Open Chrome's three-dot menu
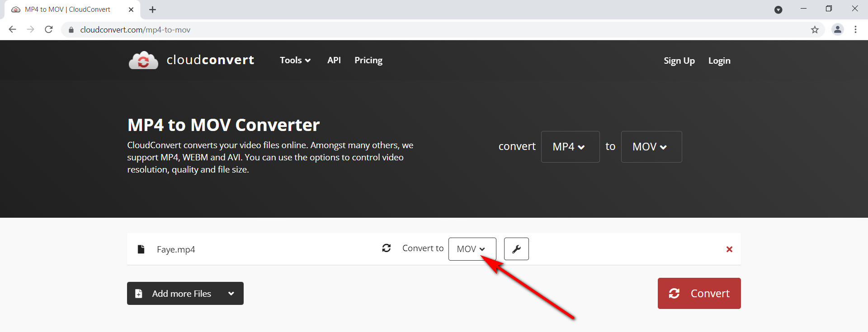This screenshot has width=868, height=332. tap(855, 30)
